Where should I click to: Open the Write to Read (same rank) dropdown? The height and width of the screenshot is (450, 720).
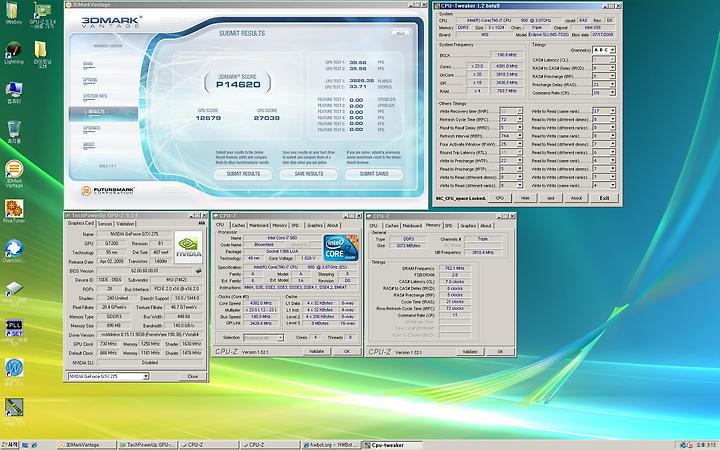click(612, 111)
